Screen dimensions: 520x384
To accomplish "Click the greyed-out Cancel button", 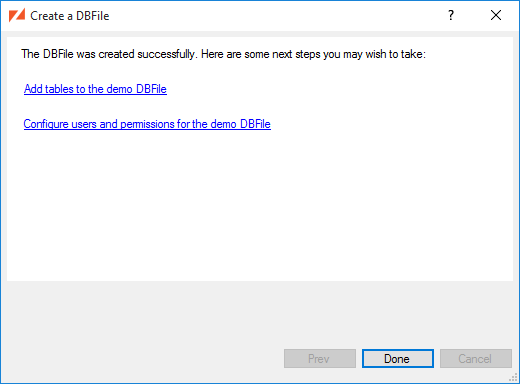I will click(x=476, y=359).
